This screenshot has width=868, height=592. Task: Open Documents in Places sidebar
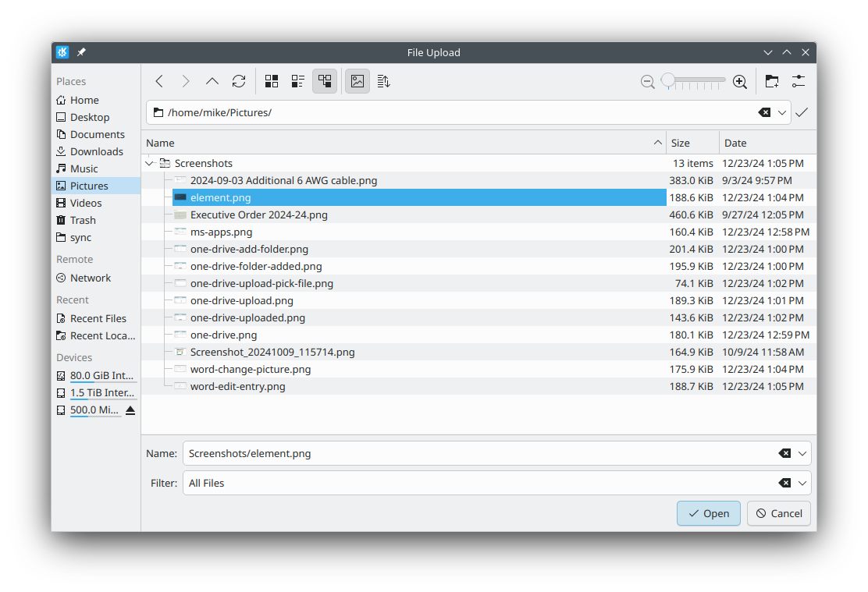tap(96, 134)
